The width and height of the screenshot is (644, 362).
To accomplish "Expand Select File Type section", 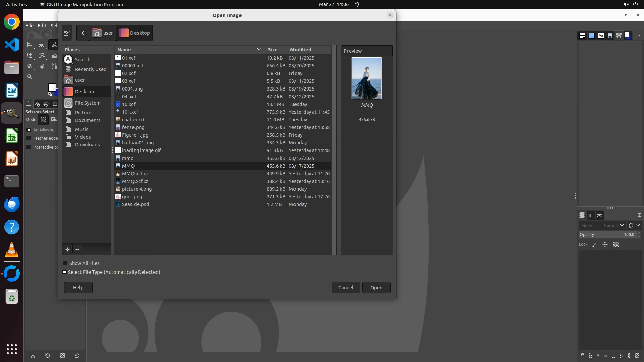I will 65,272.
